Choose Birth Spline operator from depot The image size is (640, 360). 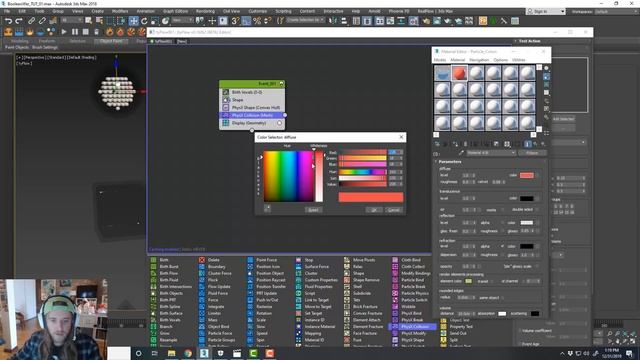pyautogui.click(x=166, y=307)
